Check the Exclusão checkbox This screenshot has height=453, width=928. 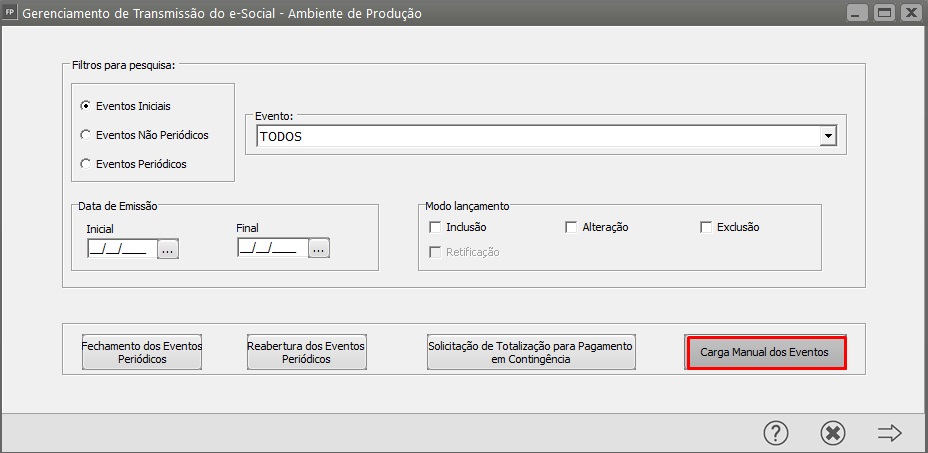point(706,227)
